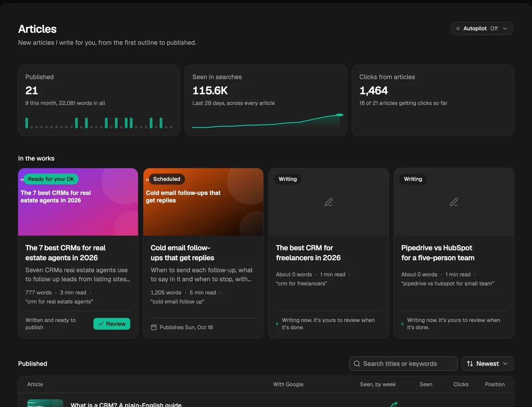The height and width of the screenshot is (407, 532).
Task: Click the "Seen, by week" column header
Action: point(378,384)
